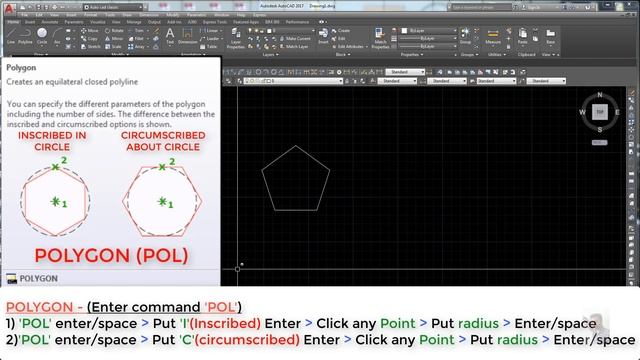The image size is (640, 360).
Task: Click the POLYGON command link in tooltip
Action: (x=38, y=278)
